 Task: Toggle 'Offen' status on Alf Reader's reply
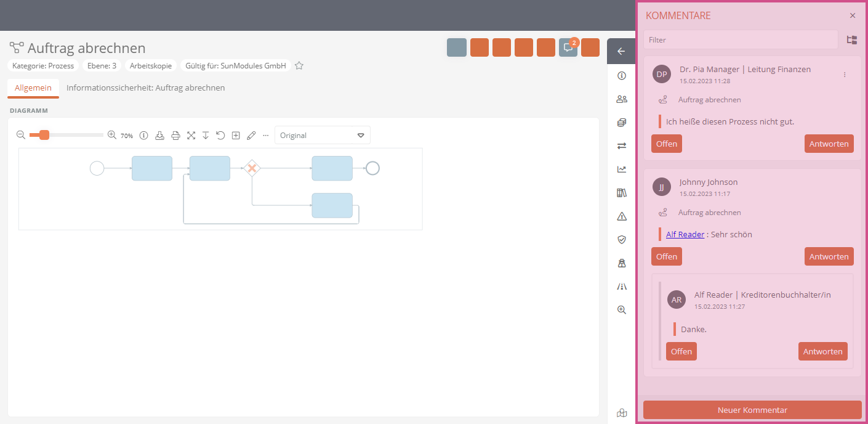click(x=681, y=351)
